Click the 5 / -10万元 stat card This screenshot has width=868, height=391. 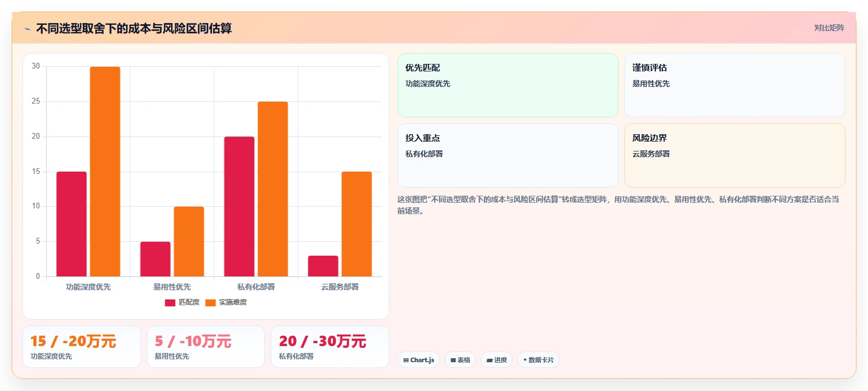point(206,347)
